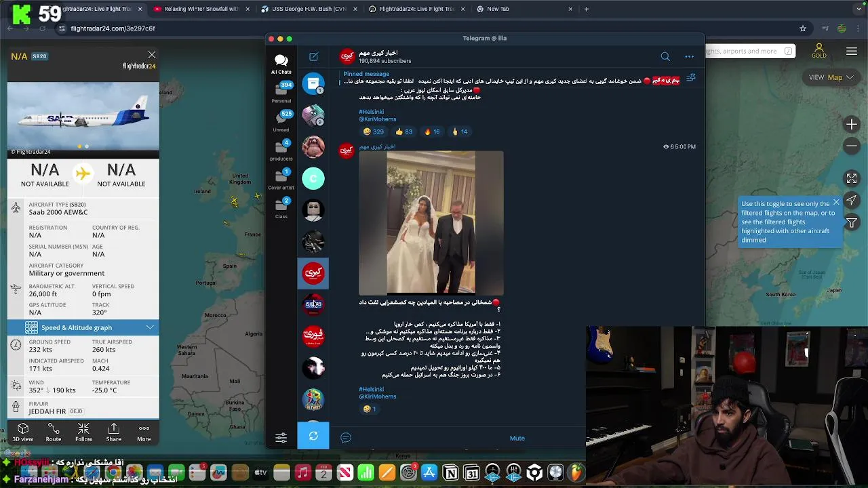Image resolution: width=868 pixels, height=488 pixels.
Task: Open Apple TV in the Dock
Action: 260,472
